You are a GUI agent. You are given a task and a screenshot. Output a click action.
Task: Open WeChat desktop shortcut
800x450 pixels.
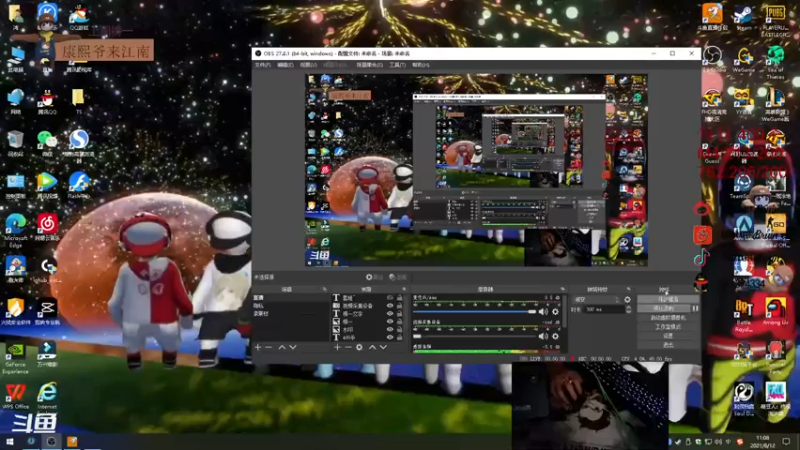[47, 143]
